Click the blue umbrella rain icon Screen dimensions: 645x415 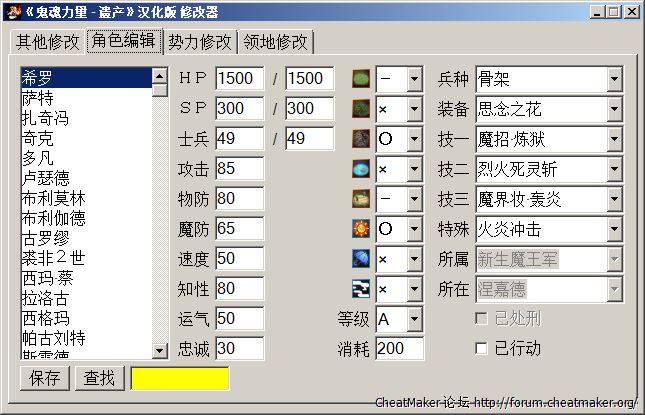(361, 259)
